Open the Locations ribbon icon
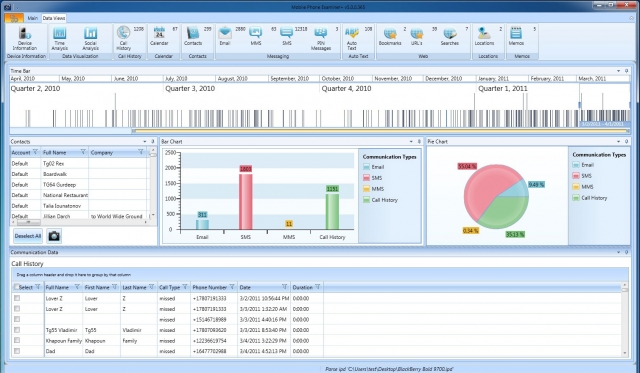The image size is (640, 373). click(484, 36)
